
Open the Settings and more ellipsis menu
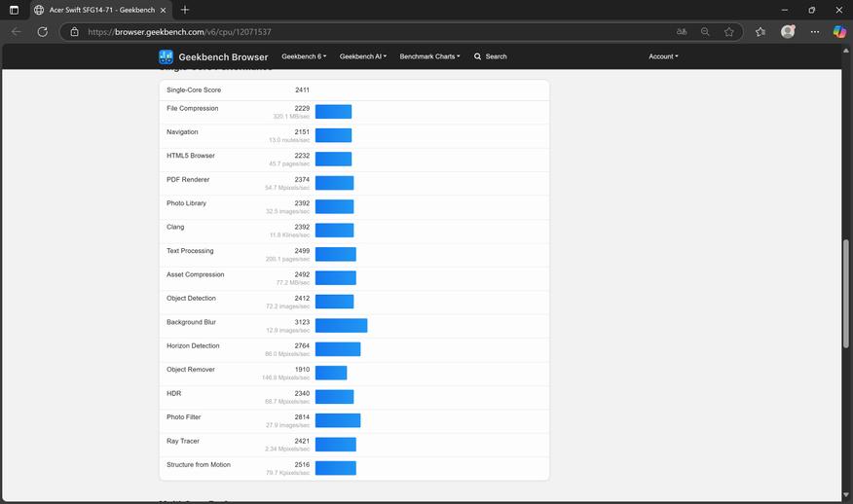point(814,31)
